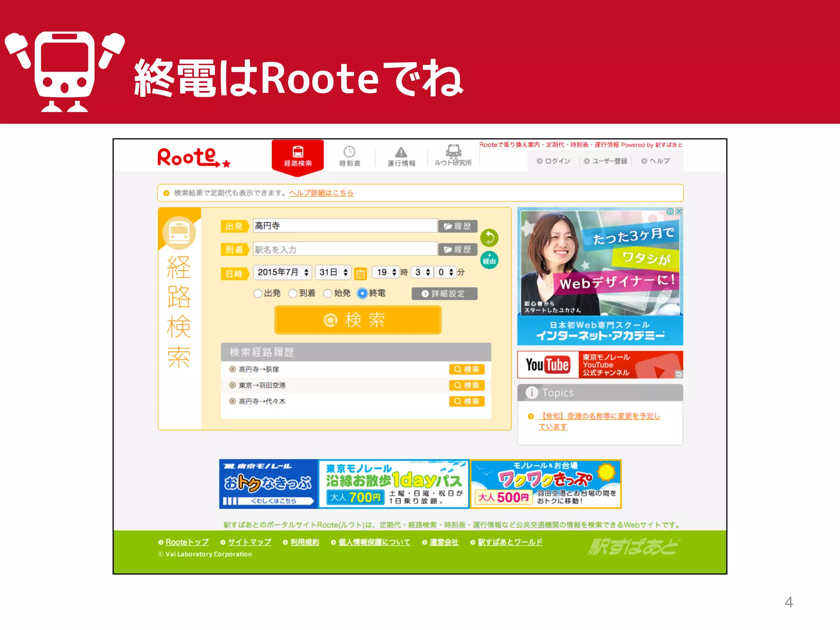Open the 2015年7月 month dropdown
The height and width of the screenshot is (630, 840).
[x=283, y=272]
